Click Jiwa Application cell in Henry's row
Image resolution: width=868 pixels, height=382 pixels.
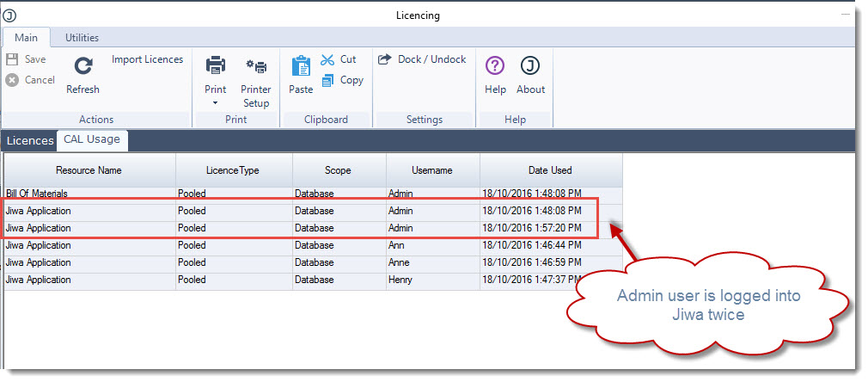click(x=90, y=280)
